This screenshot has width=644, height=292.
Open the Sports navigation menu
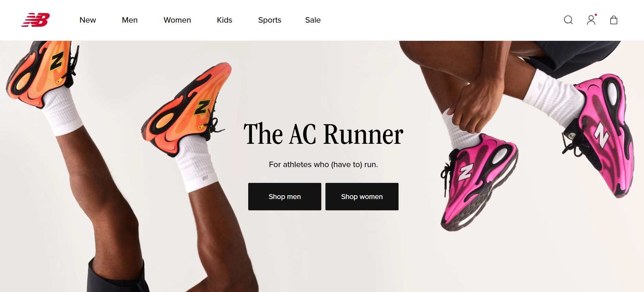click(270, 20)
